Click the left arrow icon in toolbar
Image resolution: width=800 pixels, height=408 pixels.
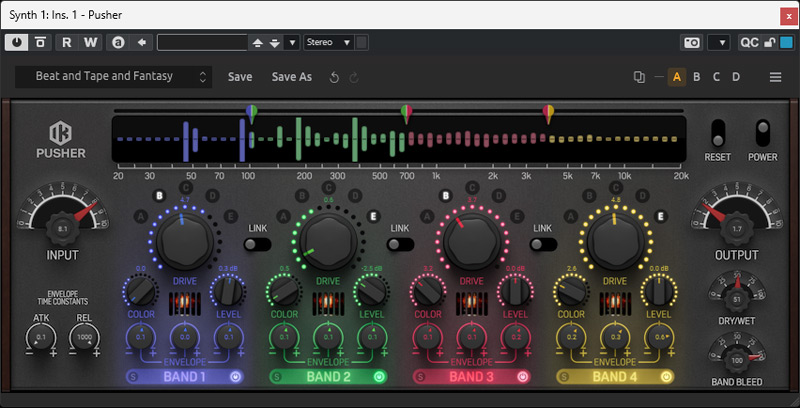141,42
